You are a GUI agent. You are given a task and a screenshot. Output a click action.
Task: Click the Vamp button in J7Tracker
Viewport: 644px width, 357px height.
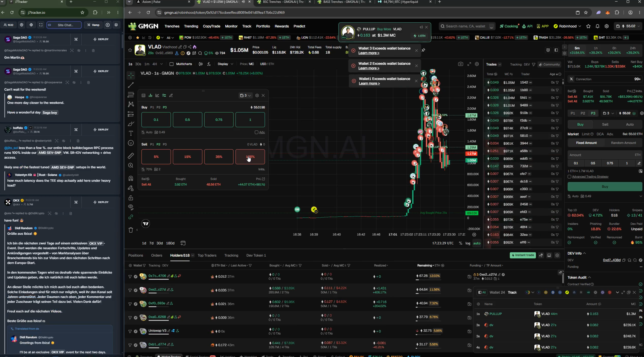coord(93,25)
